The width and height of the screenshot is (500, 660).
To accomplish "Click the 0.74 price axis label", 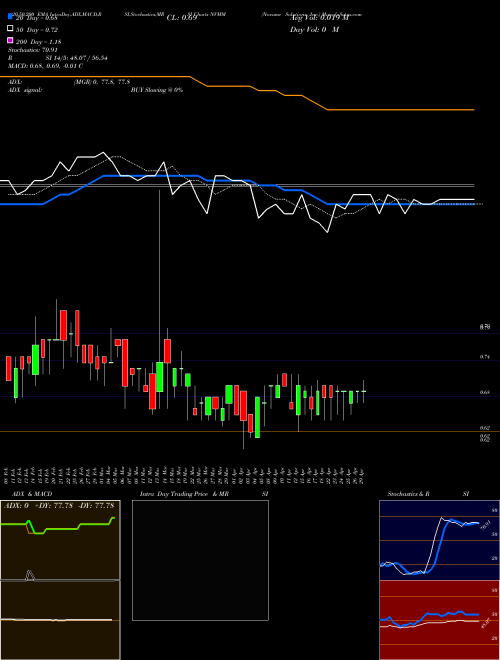I will click(x=485, y=357).
